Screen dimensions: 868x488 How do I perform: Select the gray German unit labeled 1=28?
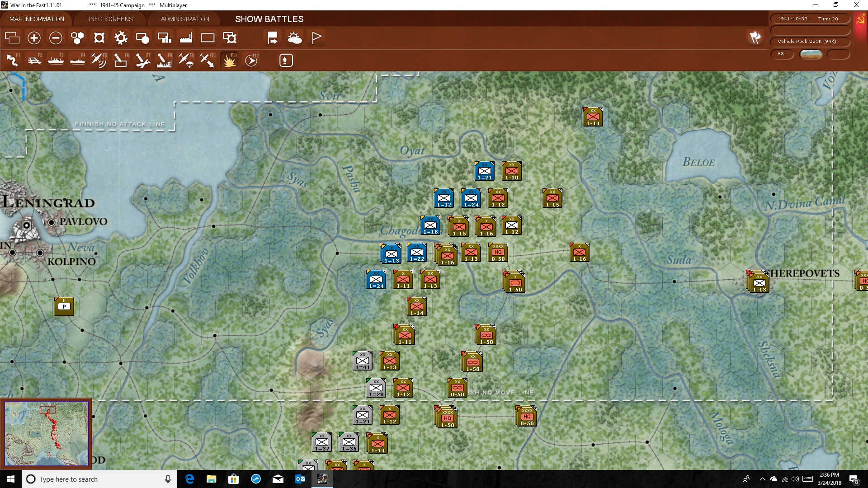(376, 388)
